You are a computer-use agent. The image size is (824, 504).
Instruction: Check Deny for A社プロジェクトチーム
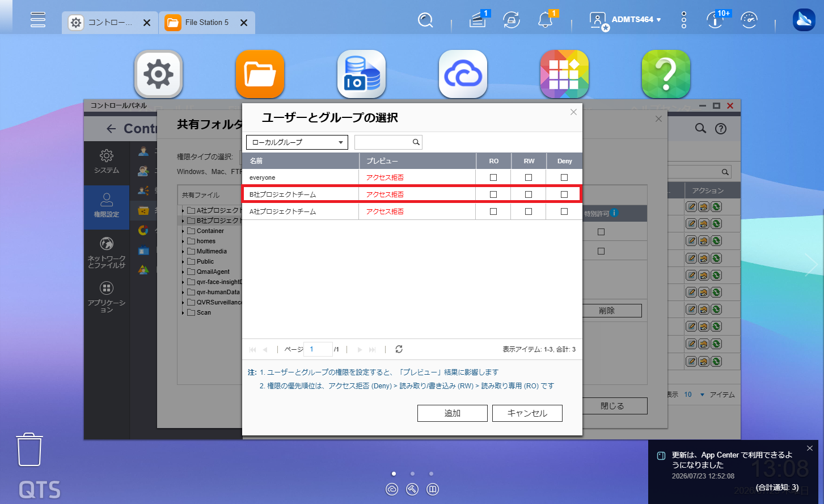(x=564, y=211)
